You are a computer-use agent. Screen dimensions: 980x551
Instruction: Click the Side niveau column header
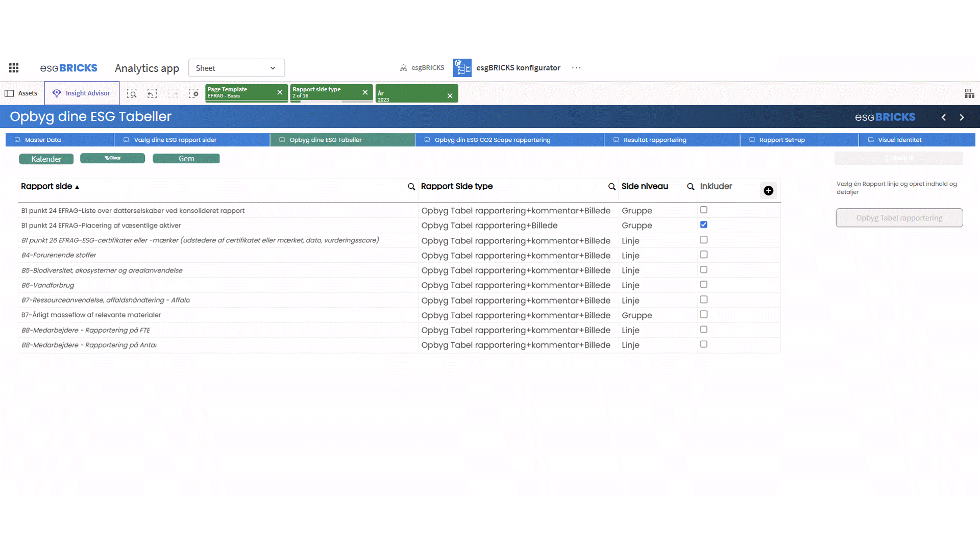645,187
